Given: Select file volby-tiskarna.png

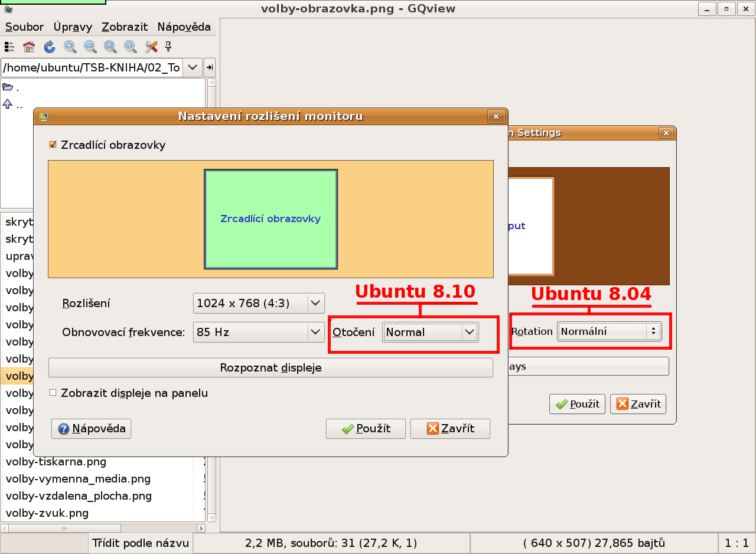Looking at the screenshot, I should (56, 461).
